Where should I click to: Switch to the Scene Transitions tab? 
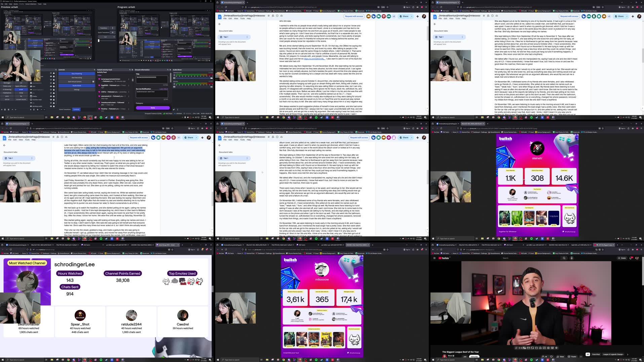[x=65, y=109]
